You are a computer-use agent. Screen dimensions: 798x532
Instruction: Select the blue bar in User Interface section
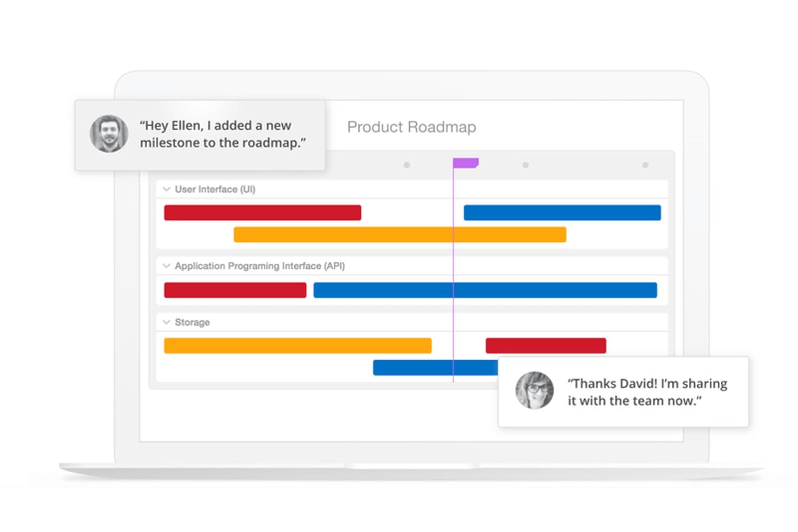point(562,212)
